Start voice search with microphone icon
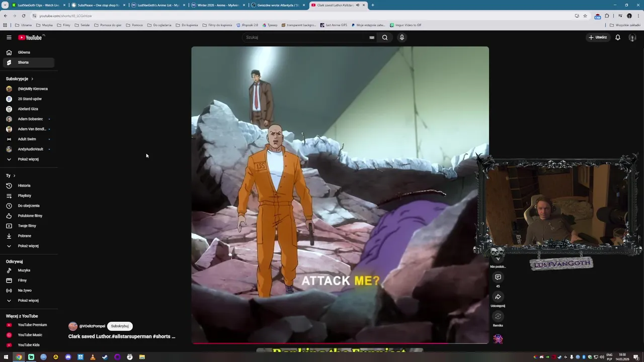The height and width of the screenshot is (362, 644). tap(401, 37)
